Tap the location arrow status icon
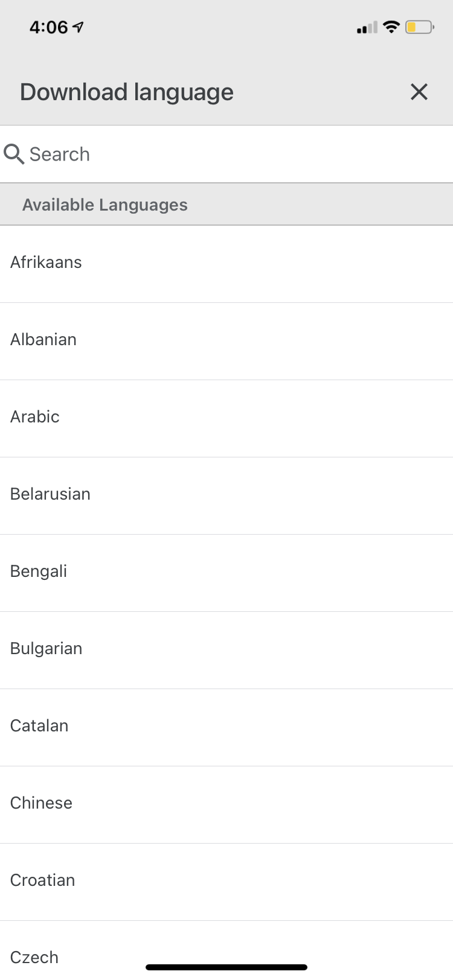 pos(78,27)
